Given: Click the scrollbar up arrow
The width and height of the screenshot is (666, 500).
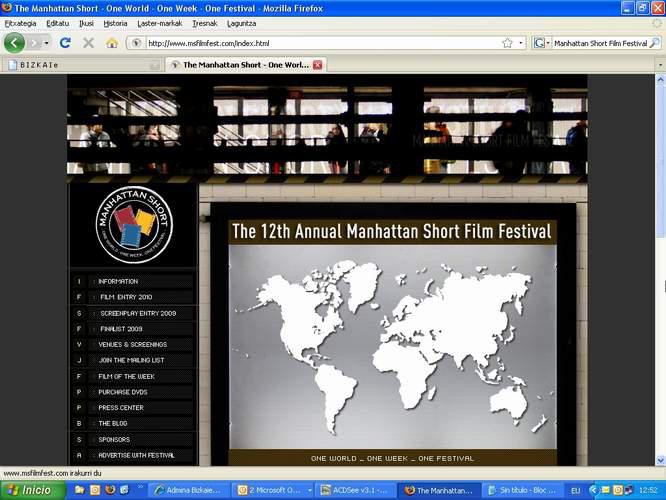Looking at the screenshot, I should pyautogui.click(x=660, y=79).
